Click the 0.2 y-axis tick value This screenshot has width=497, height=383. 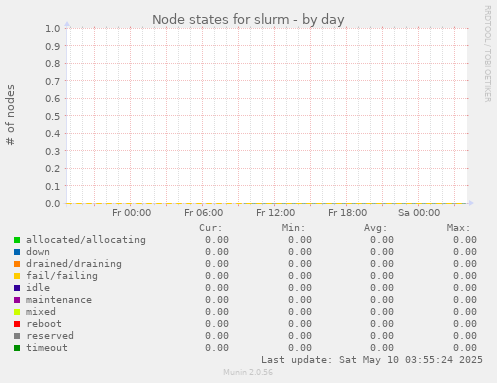[x=53, y=168]
